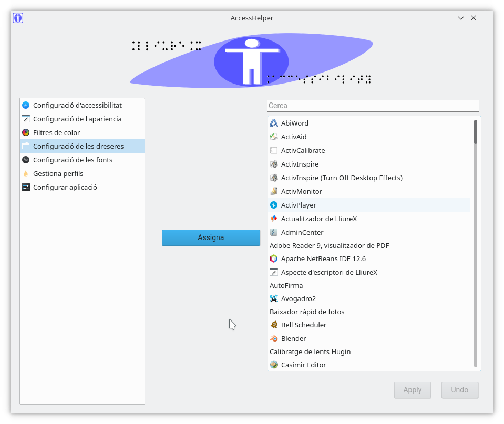Click the Configuració de les fonts icon
The height and width of the screenshot is (424, 504).
(x=26, y=160)
